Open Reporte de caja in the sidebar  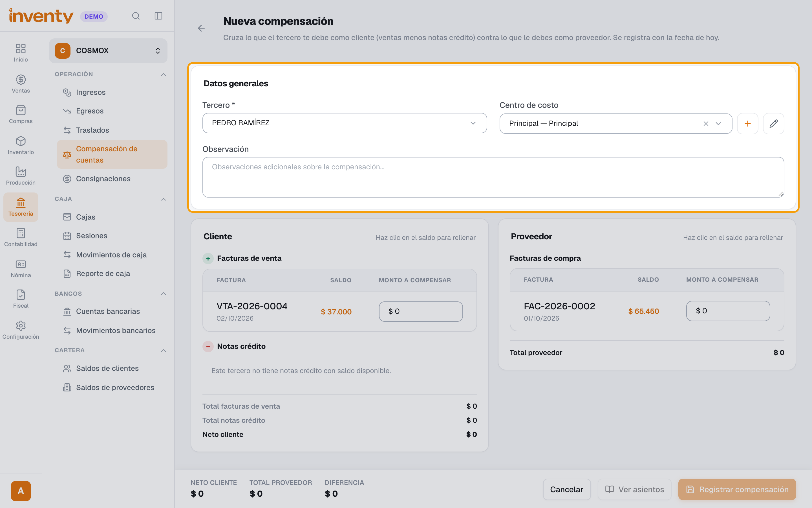coord(112,273)
